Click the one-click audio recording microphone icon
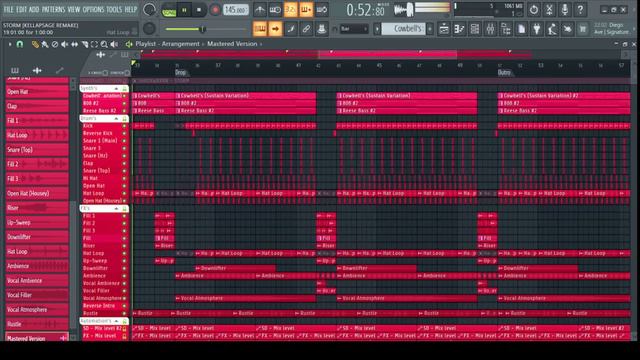The height and width of the screenshot is (360, 640). [565, 9]
